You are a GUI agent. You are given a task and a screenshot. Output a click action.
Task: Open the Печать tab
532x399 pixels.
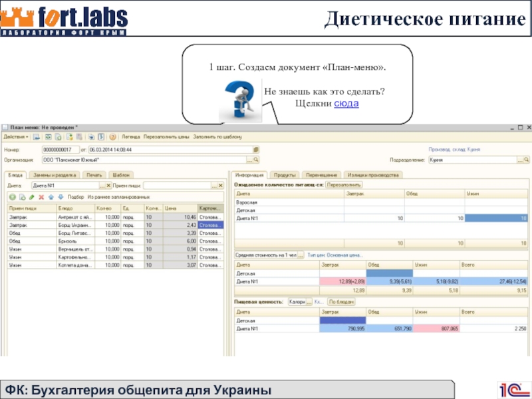(94, 175)
